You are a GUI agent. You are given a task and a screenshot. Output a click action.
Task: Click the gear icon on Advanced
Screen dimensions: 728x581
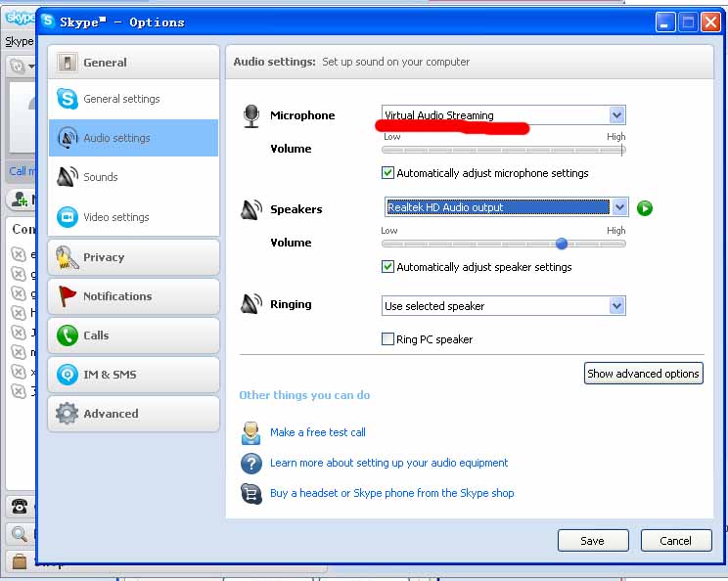tap(68, 413)
